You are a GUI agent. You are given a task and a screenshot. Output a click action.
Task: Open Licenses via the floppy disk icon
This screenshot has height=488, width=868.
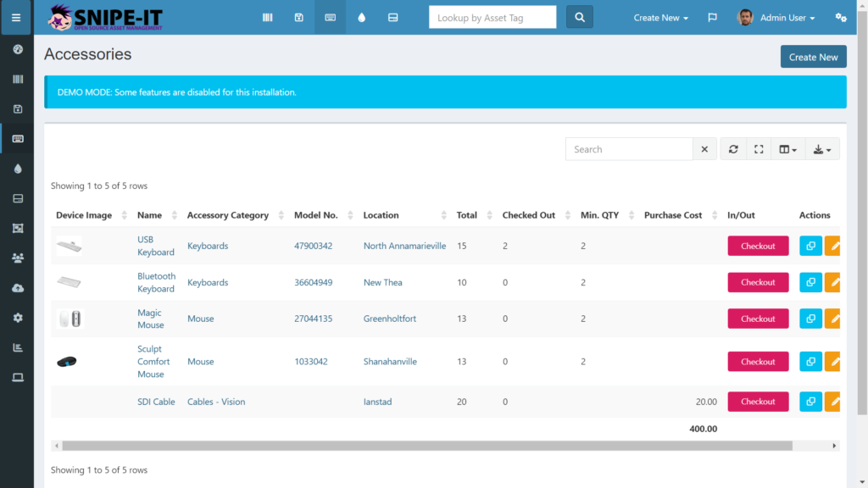298,17
